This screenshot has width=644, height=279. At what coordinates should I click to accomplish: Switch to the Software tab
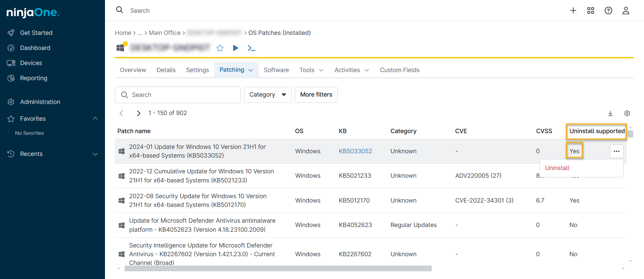pyautogui.click(x=276, y=70)
